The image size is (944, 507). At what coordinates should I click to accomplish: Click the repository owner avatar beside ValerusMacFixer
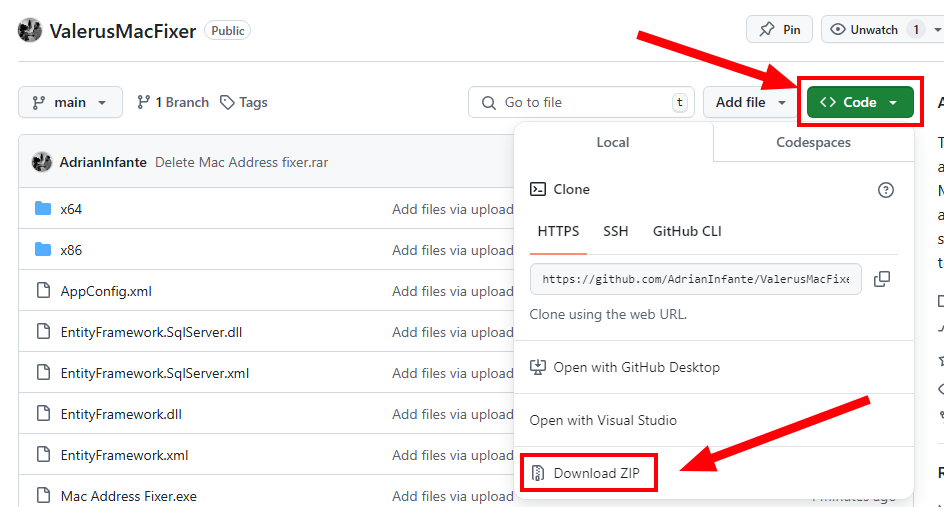[x=30, y=30]
